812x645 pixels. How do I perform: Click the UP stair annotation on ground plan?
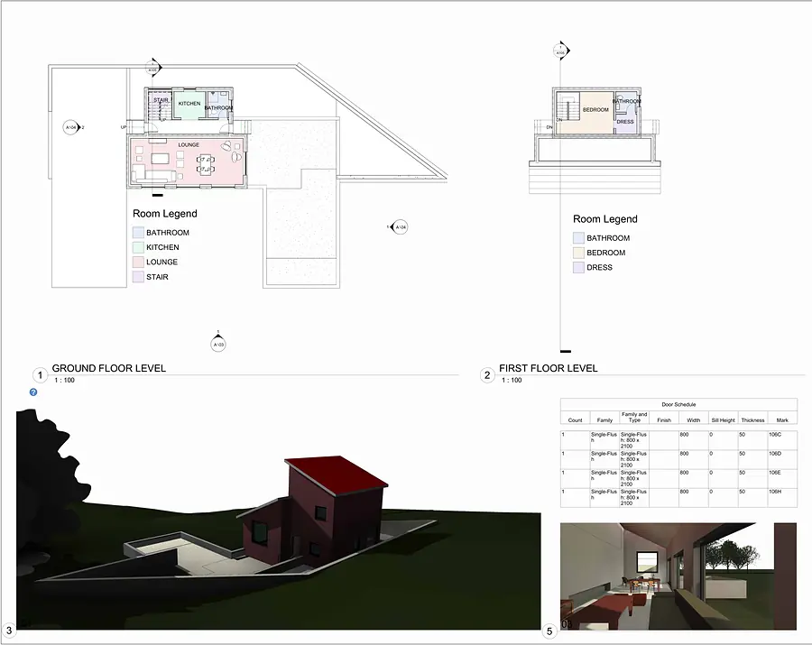coord(124,127)
